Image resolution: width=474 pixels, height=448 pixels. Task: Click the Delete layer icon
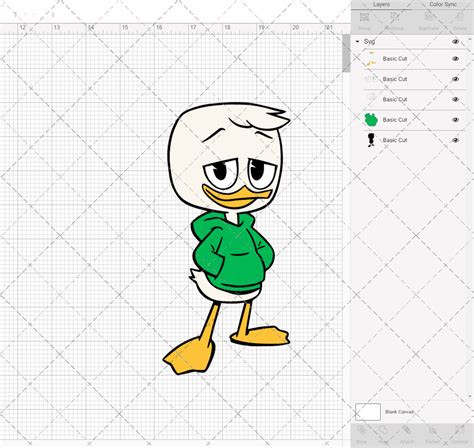[459, 17]
